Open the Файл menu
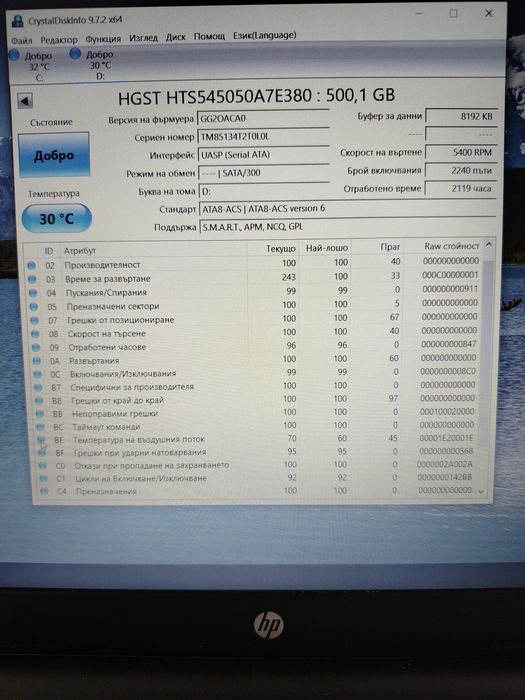This screenshot has width=525, height=700. 22,40
